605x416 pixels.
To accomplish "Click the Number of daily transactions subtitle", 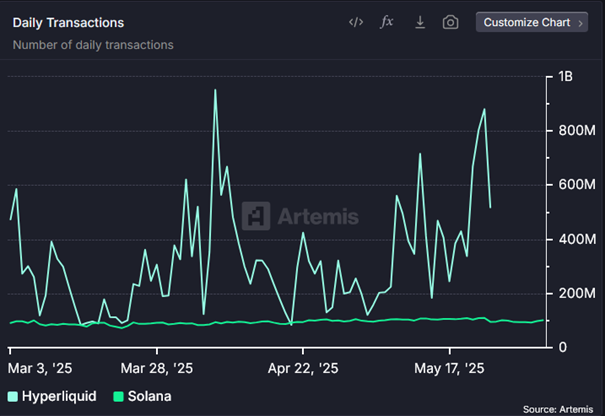I will (93, 45).
